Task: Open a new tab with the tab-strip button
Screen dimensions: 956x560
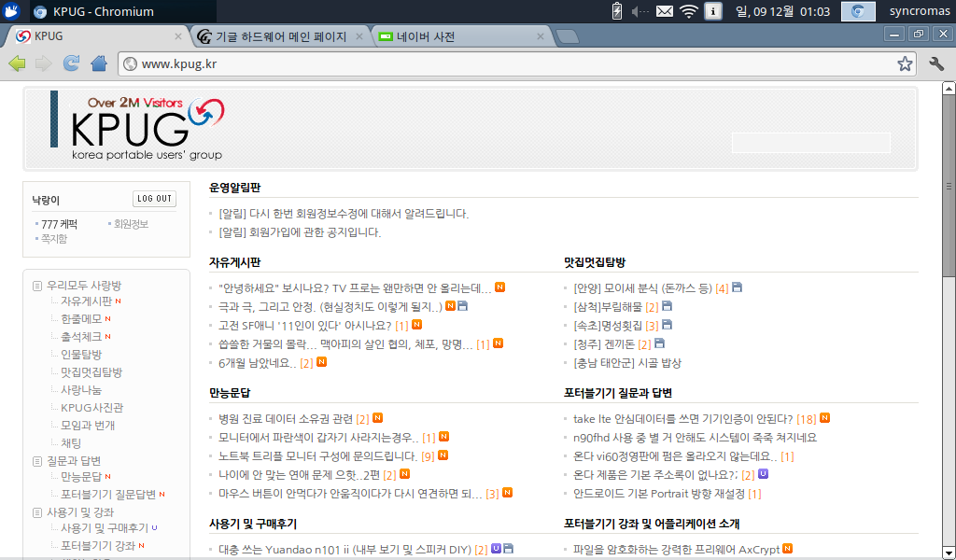Action: point(568,36)
